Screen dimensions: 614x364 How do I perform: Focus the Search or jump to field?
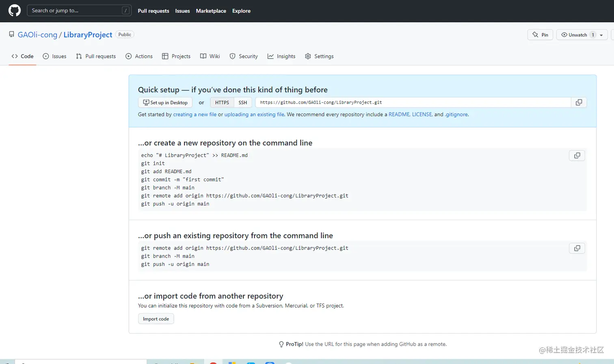coord(76,11)
